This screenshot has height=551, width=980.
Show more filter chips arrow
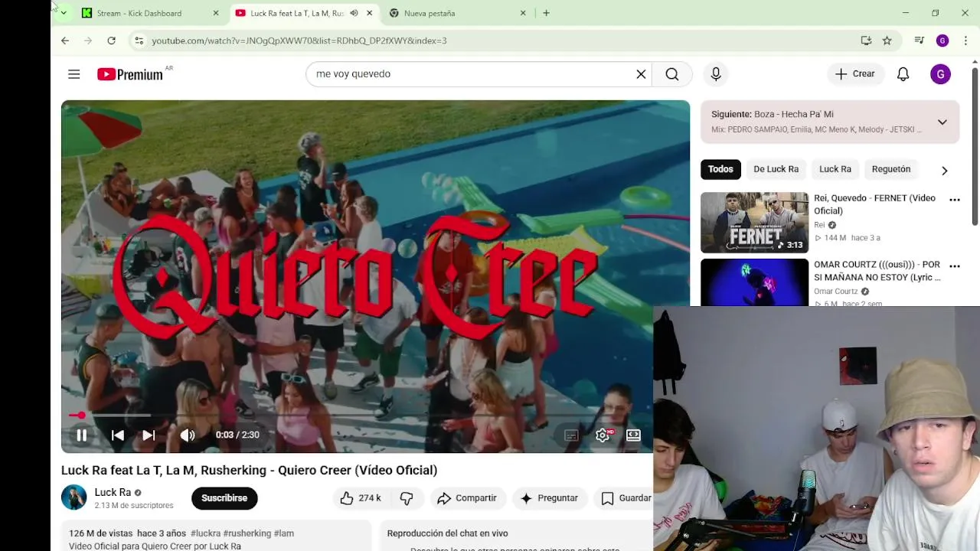944,171
